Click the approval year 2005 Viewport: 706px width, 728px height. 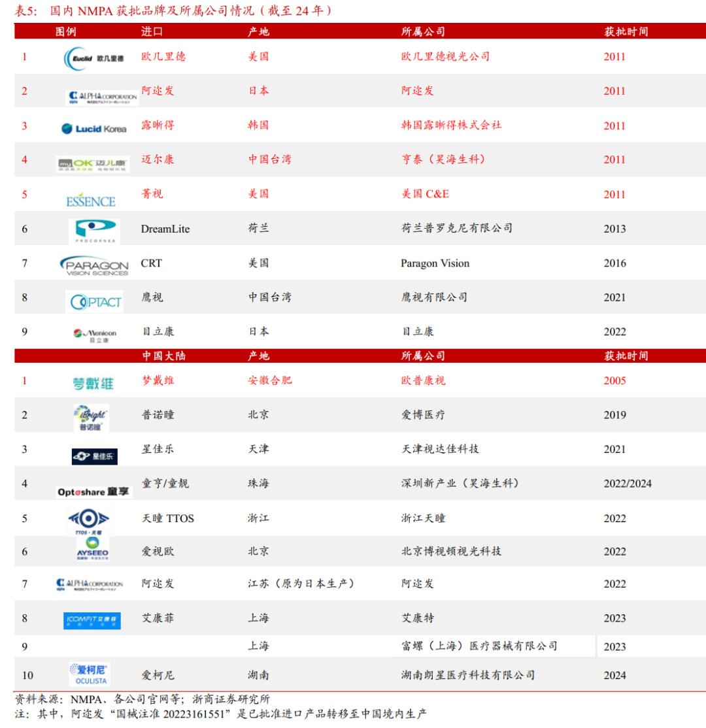pyautogui.click(x=614, y=381)
